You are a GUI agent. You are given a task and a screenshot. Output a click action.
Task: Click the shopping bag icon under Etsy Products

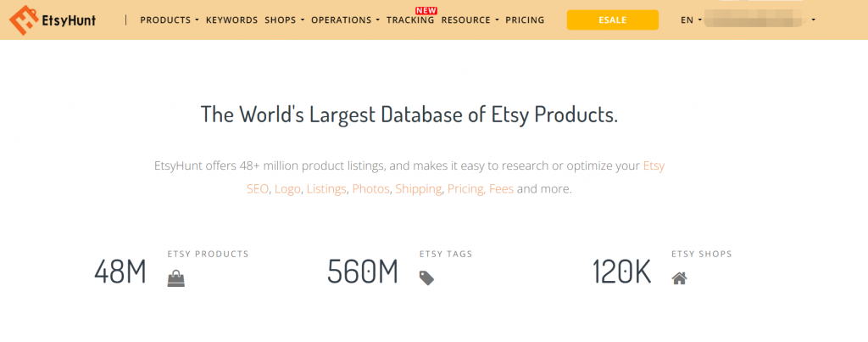click(176, 278)
